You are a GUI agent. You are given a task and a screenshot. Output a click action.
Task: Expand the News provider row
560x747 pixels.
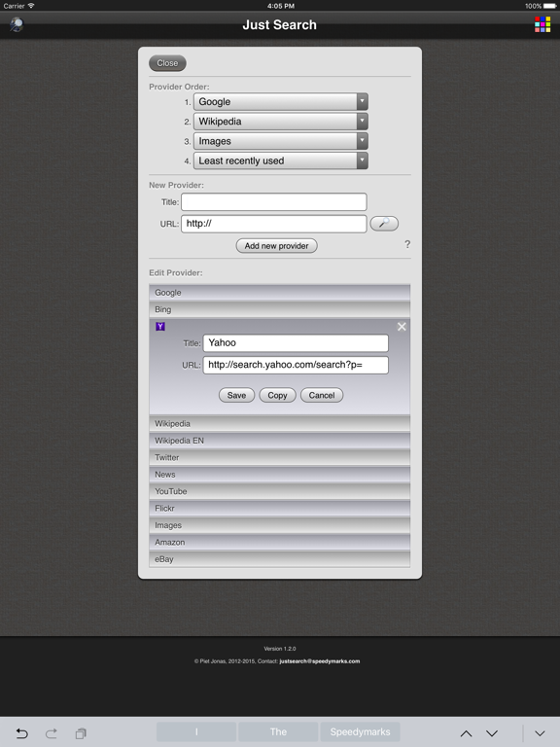280,475
